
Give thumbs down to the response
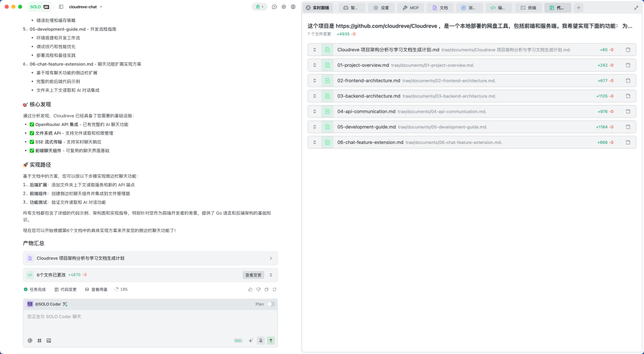pos(258,290)
